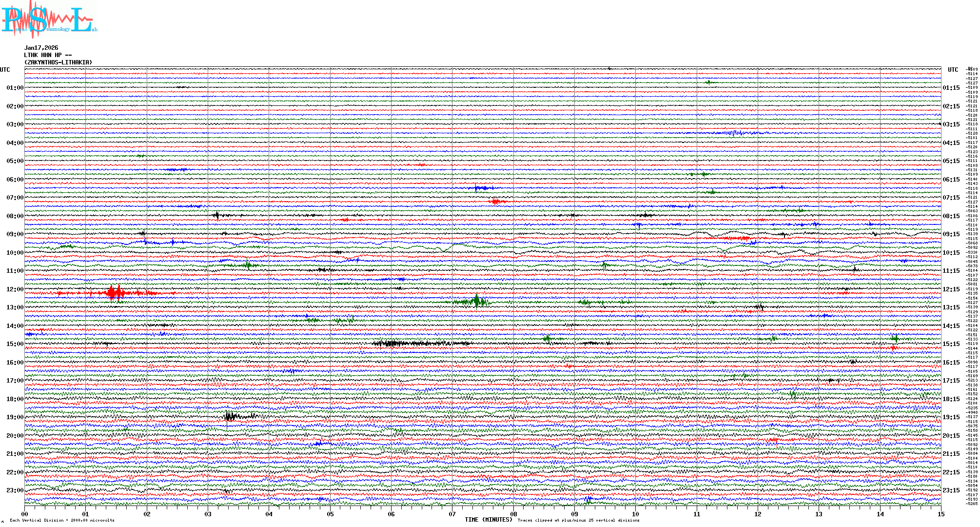Click the LTHK HHN HP station label
Viewport: 980px width, 527px height.
48,55
